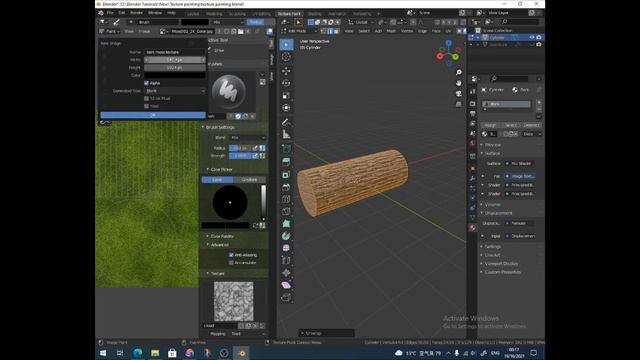Select the Bevel tool
Screen dimensions: 640x360
pos(286,187)
